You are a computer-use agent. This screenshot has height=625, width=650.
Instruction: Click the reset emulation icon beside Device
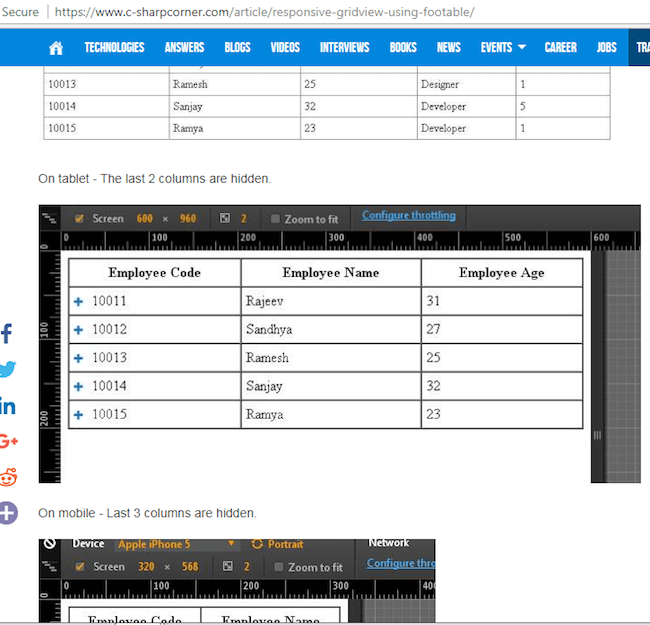pyautogui.click(x=50, y=543)
